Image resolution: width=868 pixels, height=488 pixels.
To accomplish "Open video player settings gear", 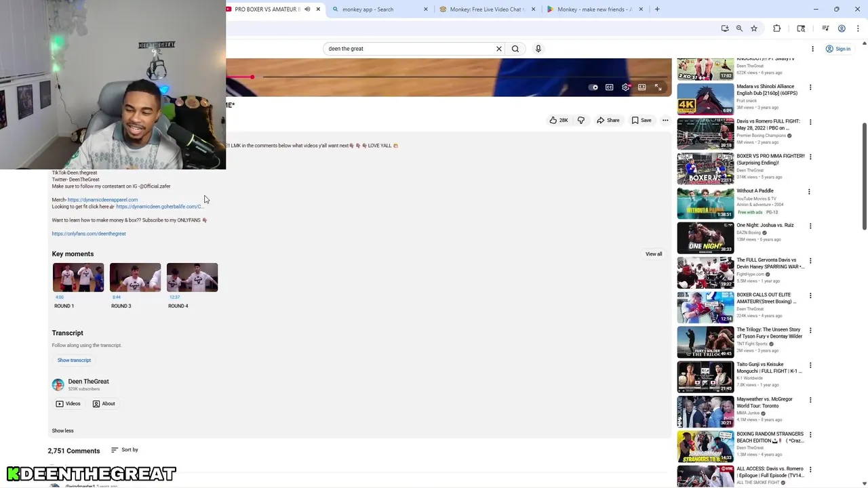I will tap(625, 87).
